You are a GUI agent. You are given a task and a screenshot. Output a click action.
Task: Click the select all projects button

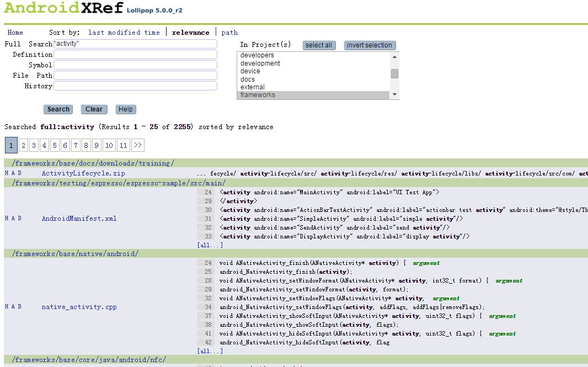(319, 45)
